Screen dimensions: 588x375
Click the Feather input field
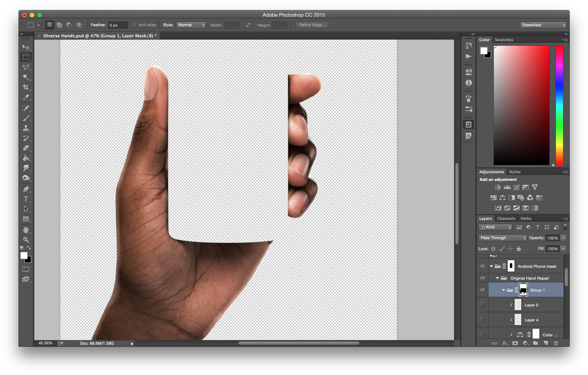[x=118, y=25]
